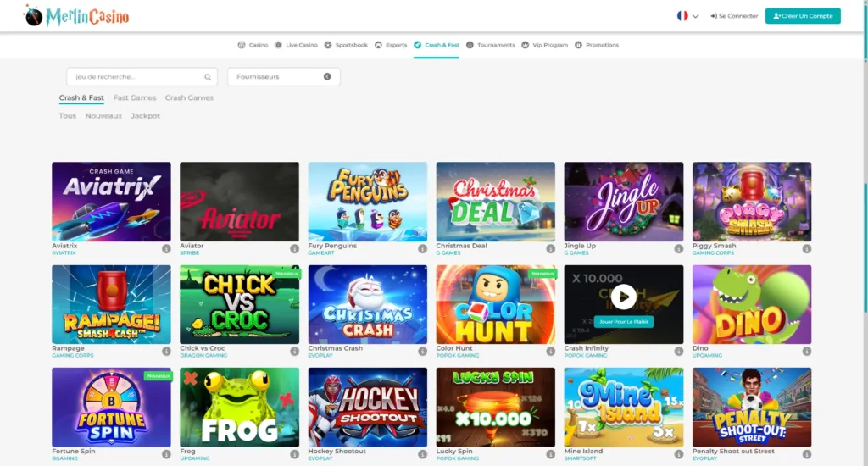Open info icon for Aviator game
The height and width of the screenshot is (466, 868).
tap(294, 249)
